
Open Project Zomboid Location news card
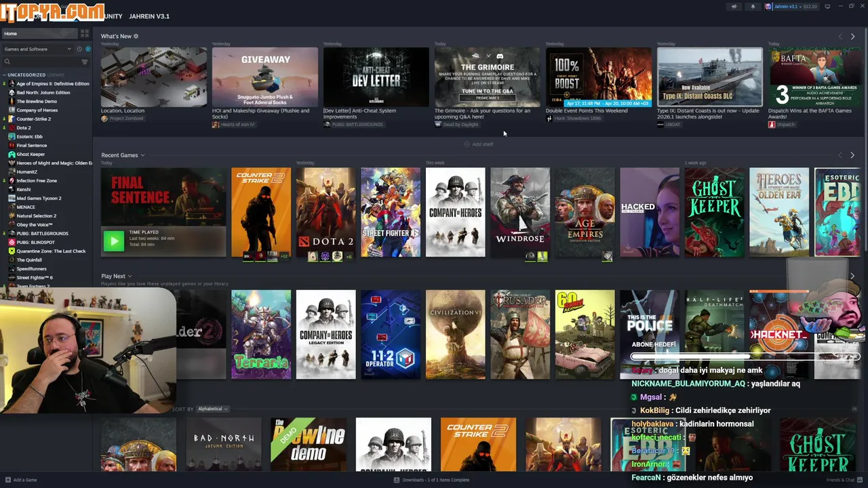click(154, 77)
